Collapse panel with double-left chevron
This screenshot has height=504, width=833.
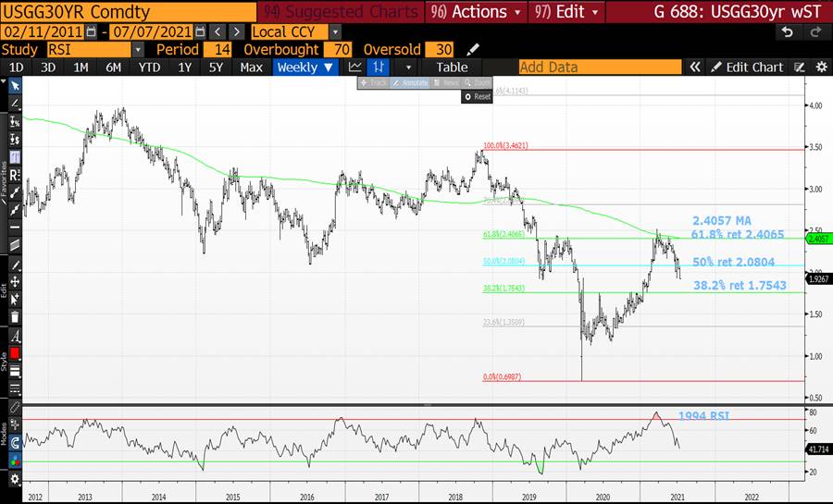[x=694, y=68]
